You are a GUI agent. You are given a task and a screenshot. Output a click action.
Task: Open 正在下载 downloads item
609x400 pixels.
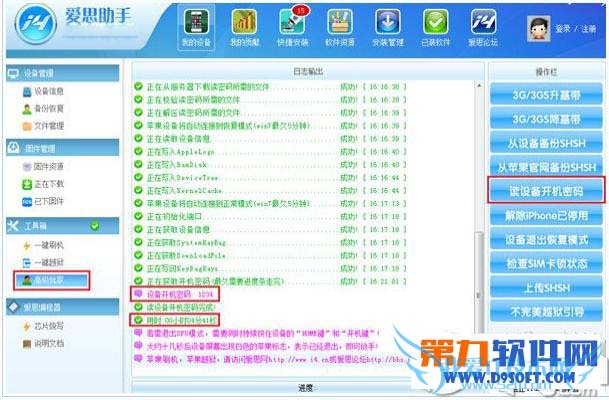[43, 184]
